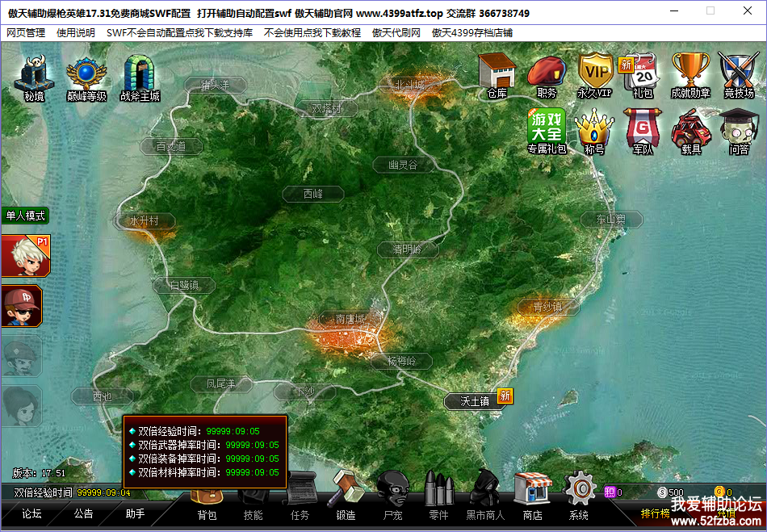Select the 沃土镇 map location
The image size is (767, 532).
point(475,401)
